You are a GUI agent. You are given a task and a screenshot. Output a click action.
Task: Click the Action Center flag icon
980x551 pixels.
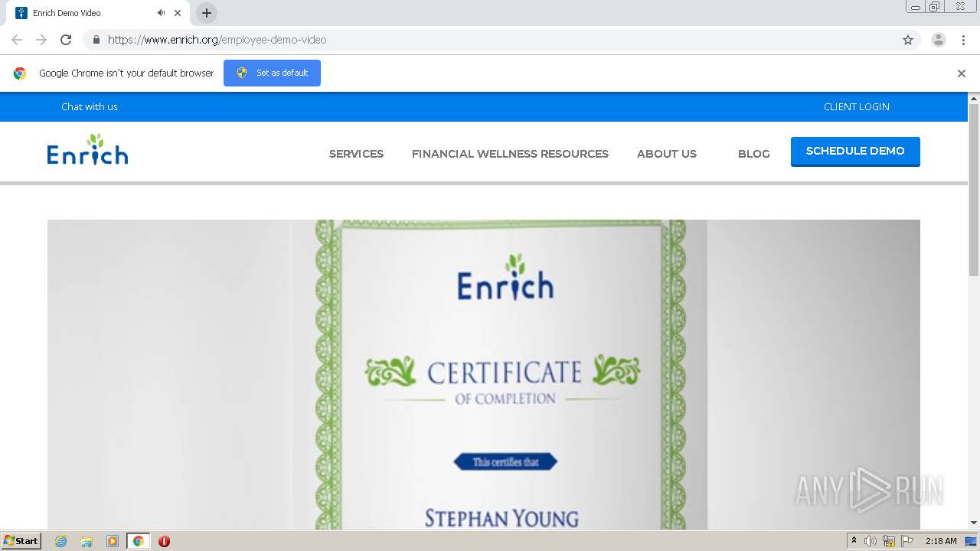tap(907, 541)
